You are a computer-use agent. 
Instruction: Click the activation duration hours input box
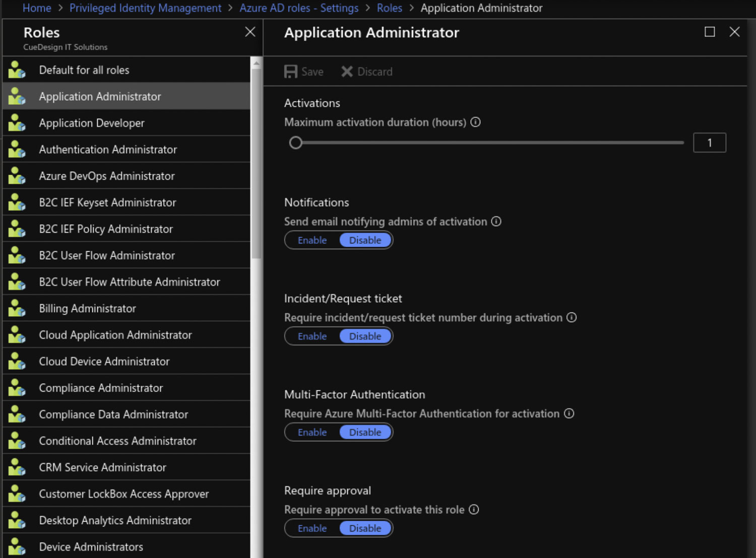pyautogui.click(x=710, y=143)
